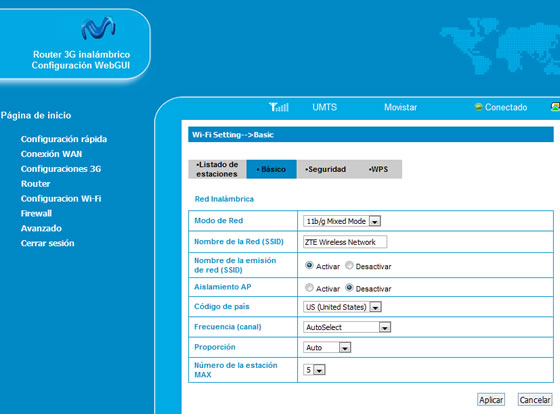Select Activar for Aislamiento AP
The height and width of the screenshot is (414, 560).
coord(309,288)
